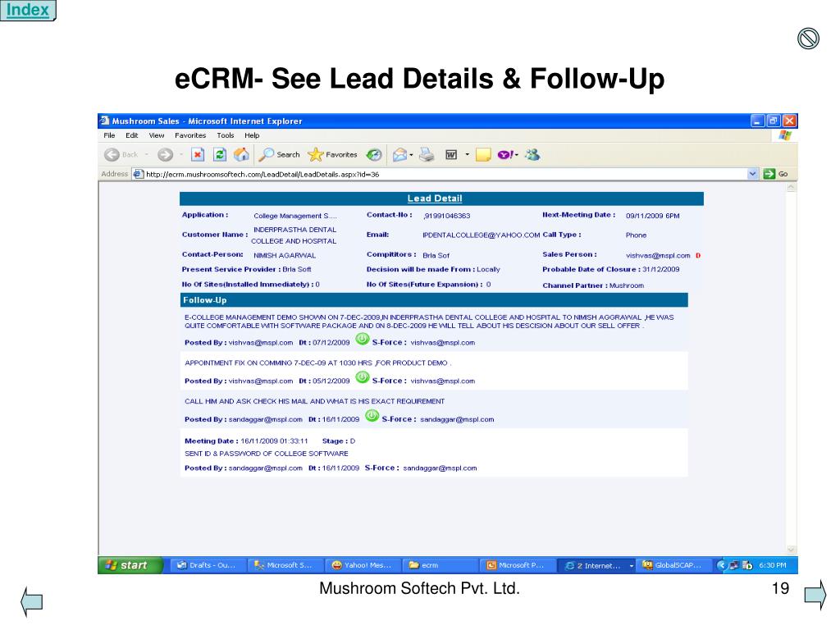Click the Windows flag logo in the menu bar
The height and width of the screenshot is (630, 840).
tap(785, 135)
